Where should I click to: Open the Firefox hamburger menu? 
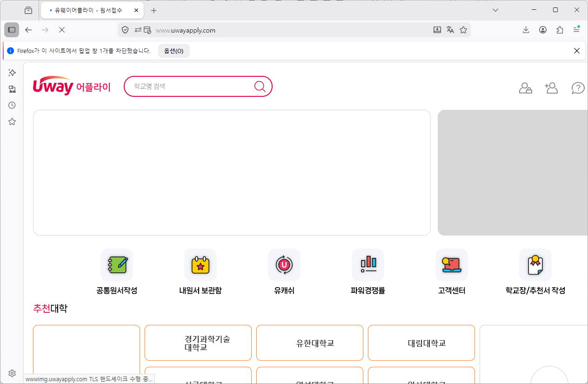[x=576, y=30]
